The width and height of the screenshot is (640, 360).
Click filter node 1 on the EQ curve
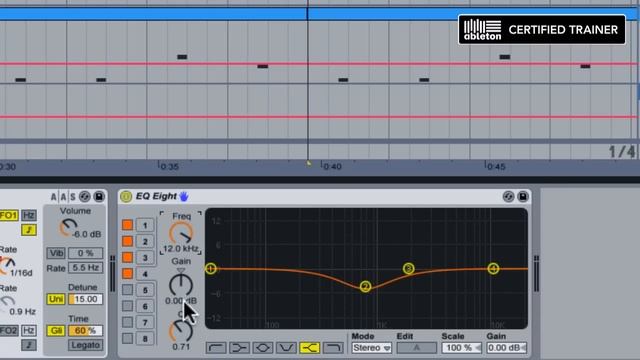click(x=211, y=269)
